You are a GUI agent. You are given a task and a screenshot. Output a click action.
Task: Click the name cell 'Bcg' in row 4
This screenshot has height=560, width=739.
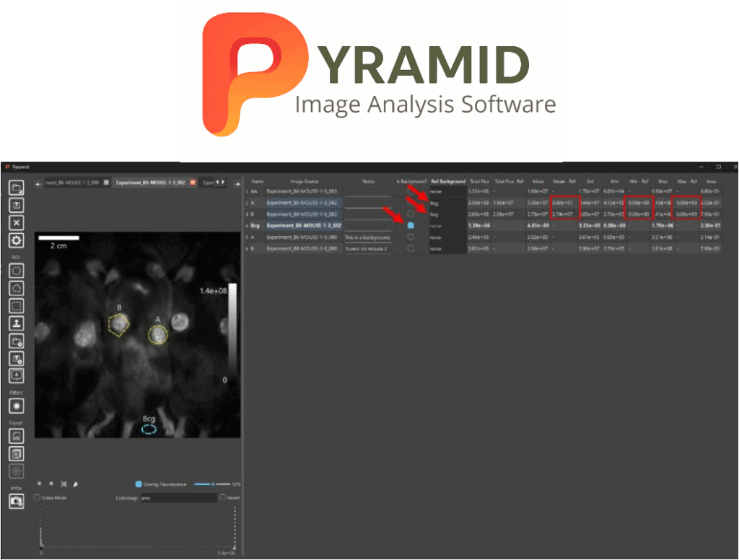point(255,226)
